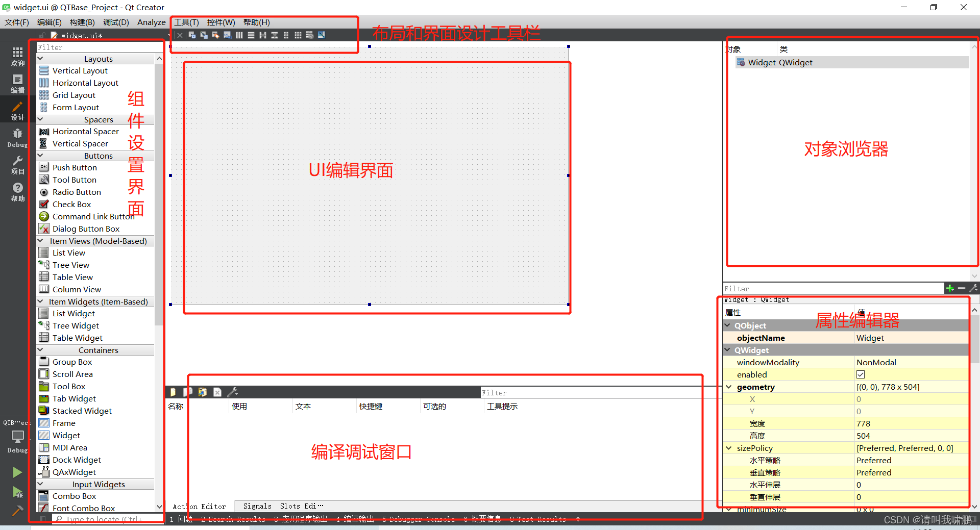Click Edit Tab Order toolbar icon
The image size is (980, 530).
click(227, 35)
